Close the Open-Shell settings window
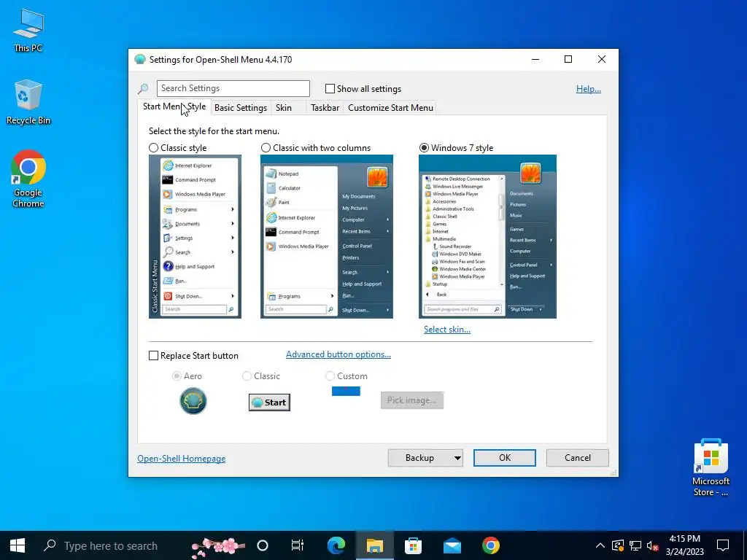The height and width of the screenshot is (560, 747). pyautogui.click(x=602, y=60)
